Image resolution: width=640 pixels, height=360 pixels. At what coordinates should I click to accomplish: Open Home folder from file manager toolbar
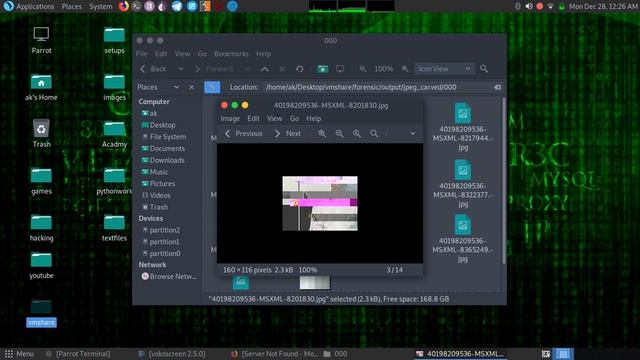click(322, 69)
